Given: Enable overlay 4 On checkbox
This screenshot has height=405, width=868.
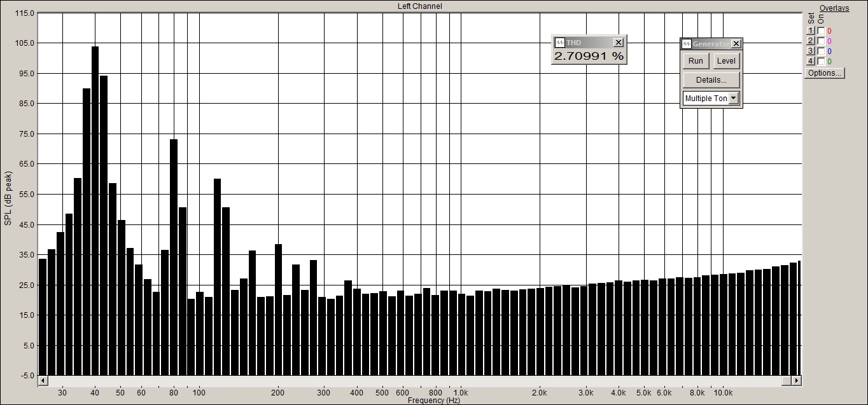Looking at the screenshot, I should (821, 61).
